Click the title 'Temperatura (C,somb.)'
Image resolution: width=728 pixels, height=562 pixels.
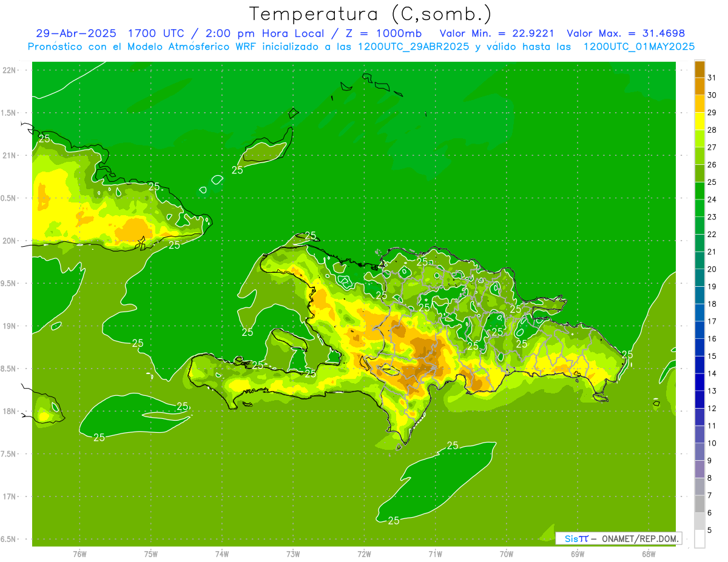tap(371, 15)
